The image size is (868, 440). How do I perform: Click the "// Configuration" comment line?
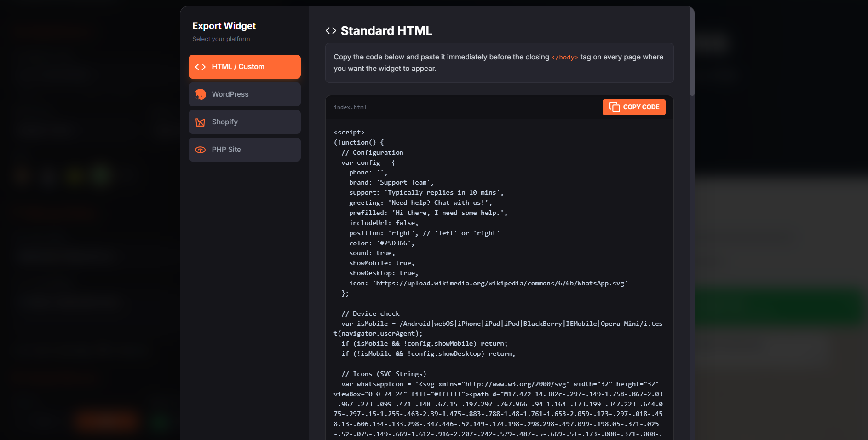pos(372,152)
